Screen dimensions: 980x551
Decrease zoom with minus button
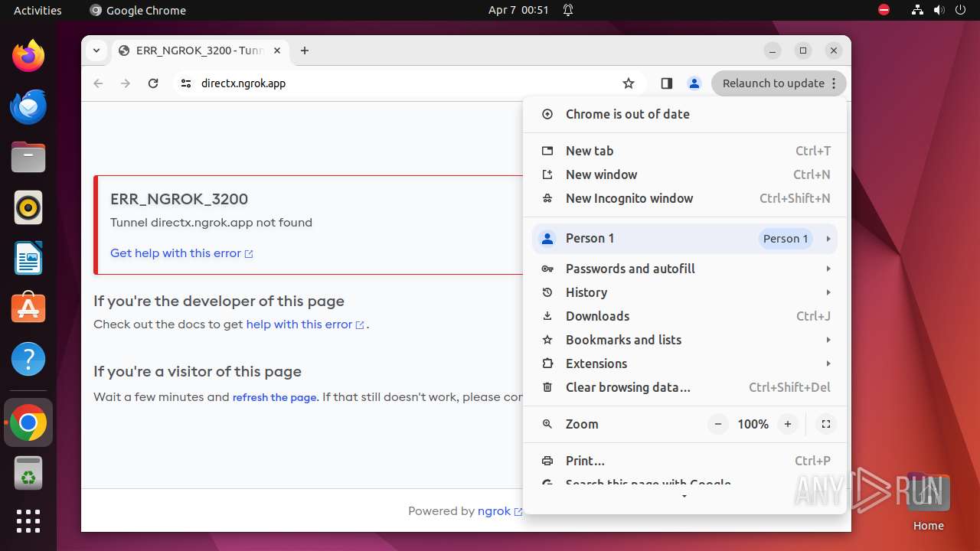717,424
